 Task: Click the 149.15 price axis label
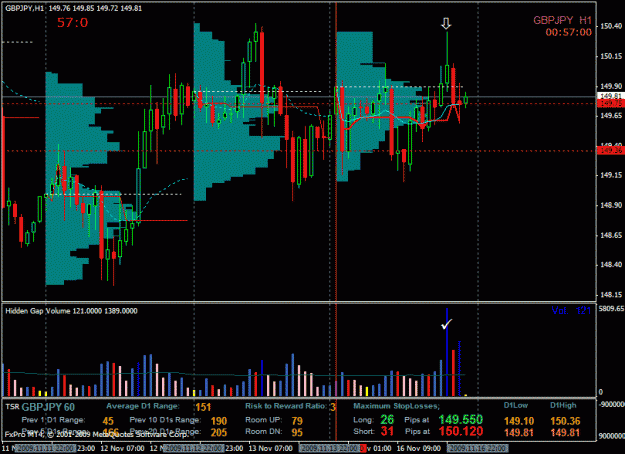point(611,175)
